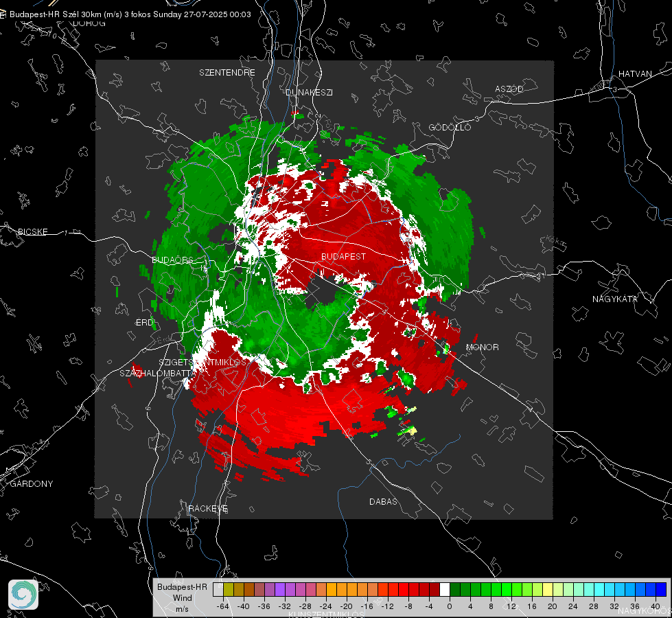Click the -40 value on the scale
This screenshot has height=618, width=672.
tap(244, 606)
